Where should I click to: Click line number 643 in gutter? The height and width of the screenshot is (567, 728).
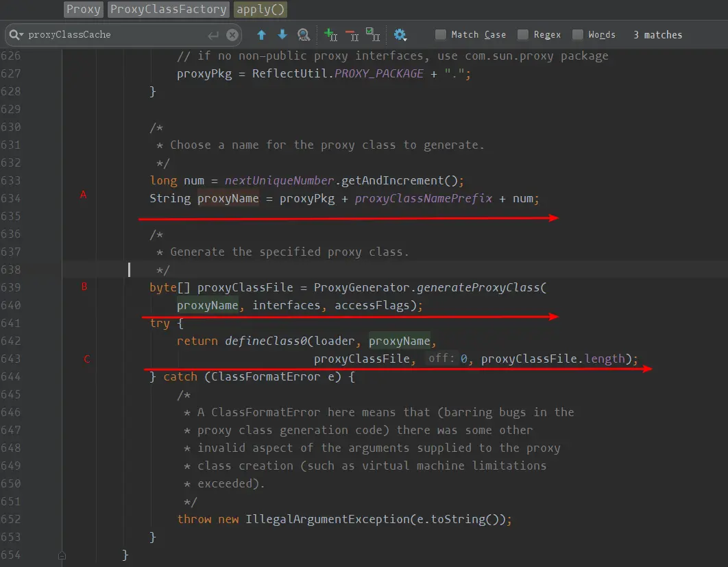11,359
